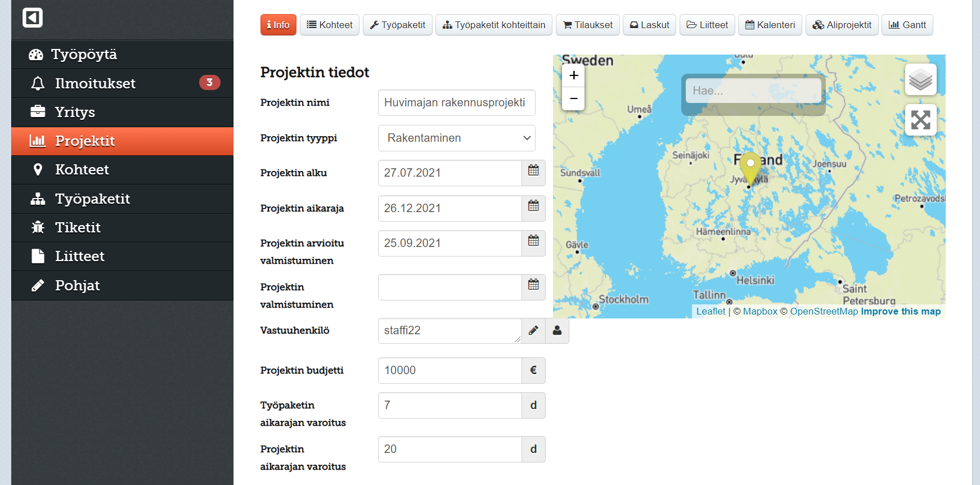Switch to the Gantt tab

[907, 25]
